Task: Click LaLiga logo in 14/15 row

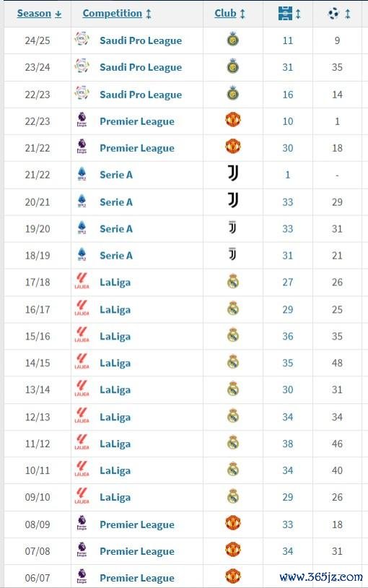Action: coord(82,362)
